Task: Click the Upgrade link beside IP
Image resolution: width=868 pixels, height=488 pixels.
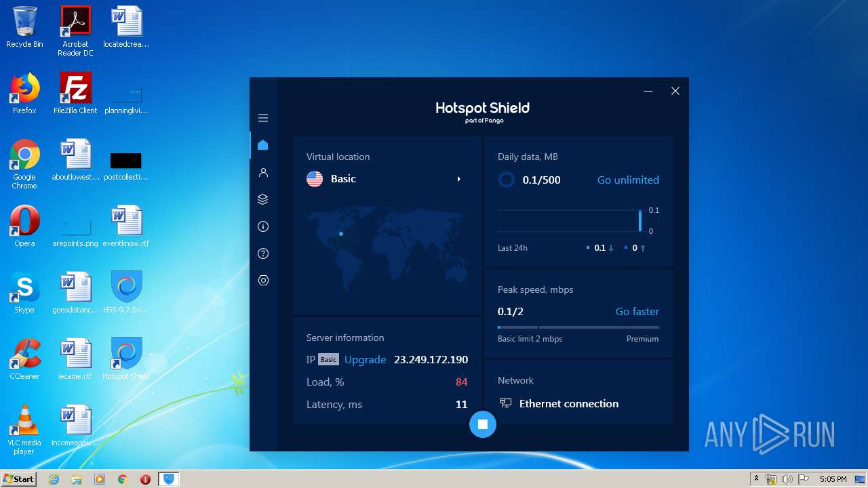Action: coord(365,360)
